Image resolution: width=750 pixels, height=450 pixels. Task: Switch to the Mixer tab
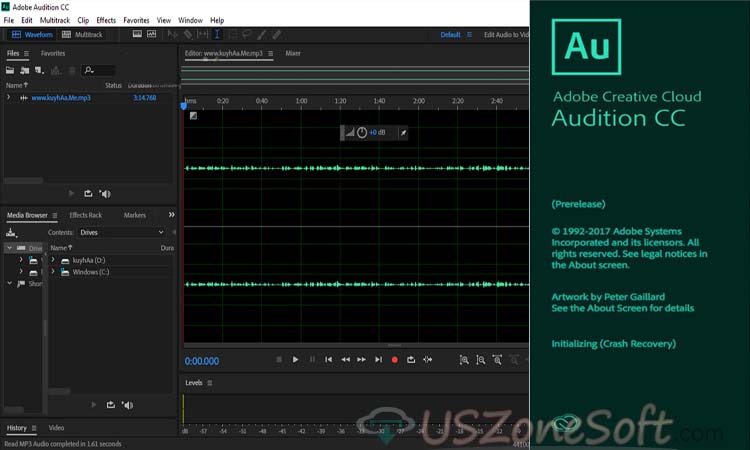(x=293, y=54)
